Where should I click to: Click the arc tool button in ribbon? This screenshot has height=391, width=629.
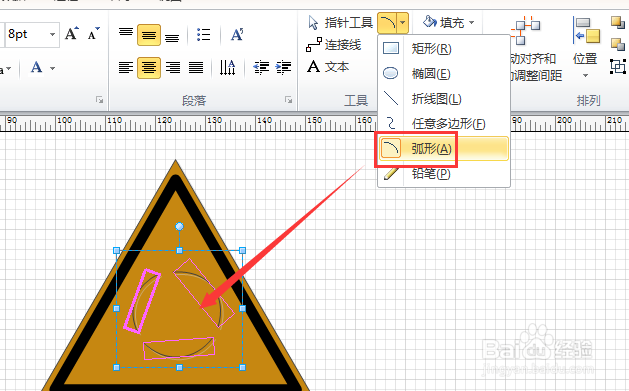point(387,23)
